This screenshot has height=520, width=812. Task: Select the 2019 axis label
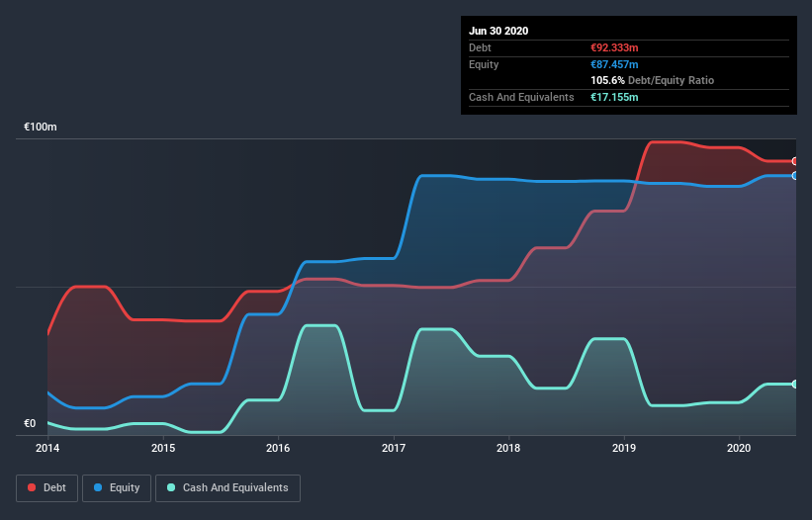624,448
